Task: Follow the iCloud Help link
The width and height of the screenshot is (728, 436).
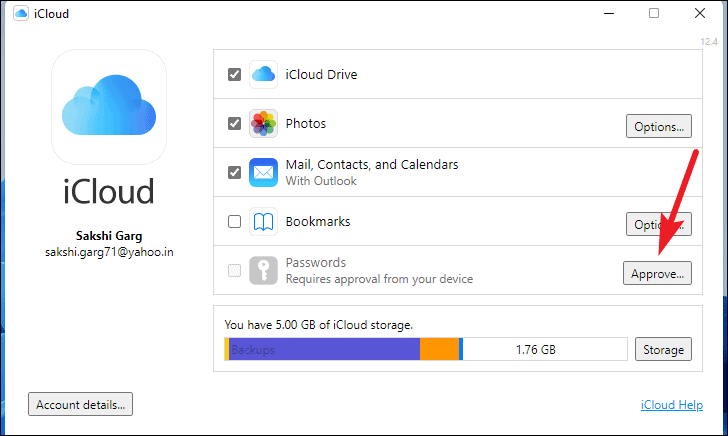Action: [673, 406]
